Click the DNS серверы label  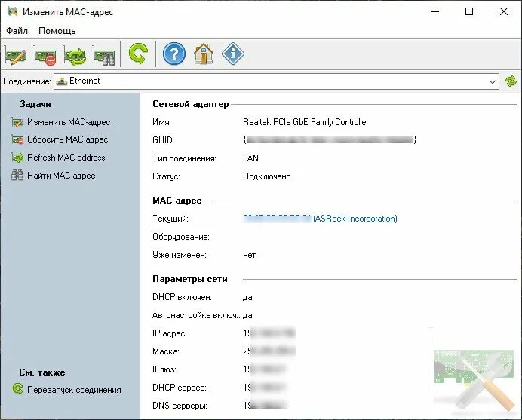click(x=180, y=406)
